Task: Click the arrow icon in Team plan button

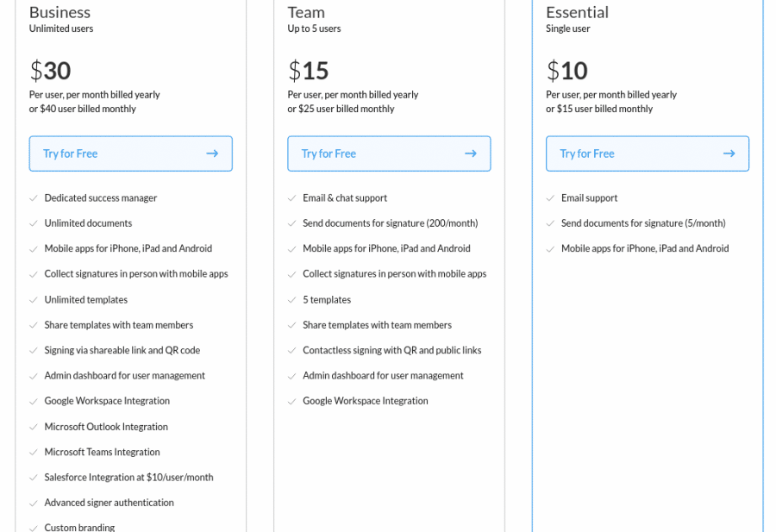Action: [471, 153]
